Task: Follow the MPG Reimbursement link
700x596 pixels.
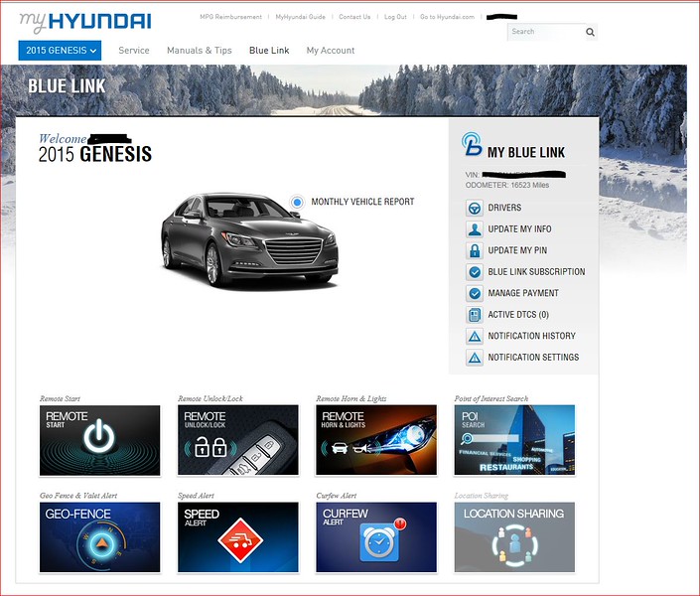Action: point(230,17)
